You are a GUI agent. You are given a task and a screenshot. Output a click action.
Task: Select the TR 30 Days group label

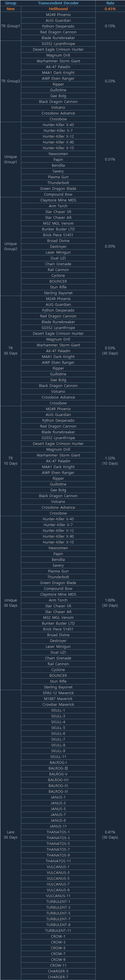pos(11,351)
